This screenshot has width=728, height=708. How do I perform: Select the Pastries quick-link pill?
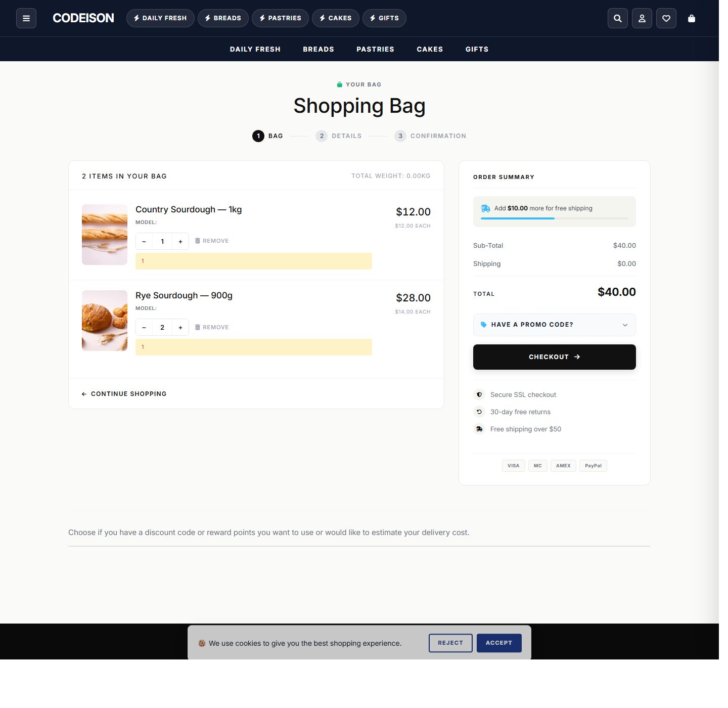[x=280, y=18]
